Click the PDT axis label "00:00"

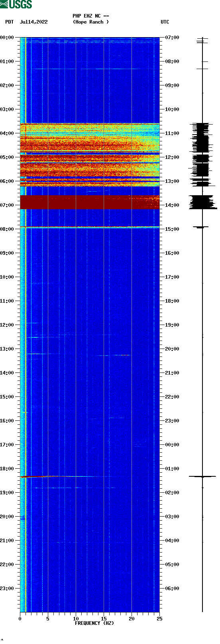(7, 38)
